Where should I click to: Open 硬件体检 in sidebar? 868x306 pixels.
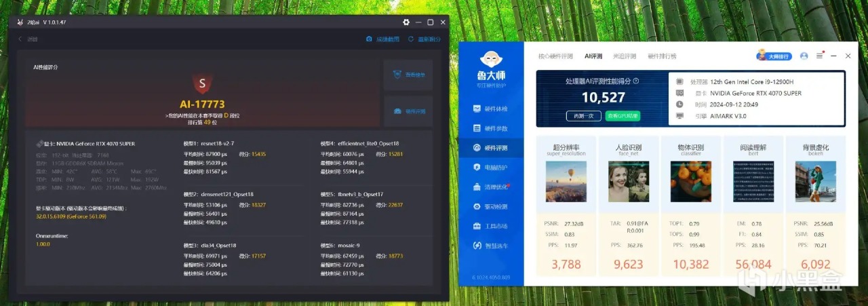(490, 109)
